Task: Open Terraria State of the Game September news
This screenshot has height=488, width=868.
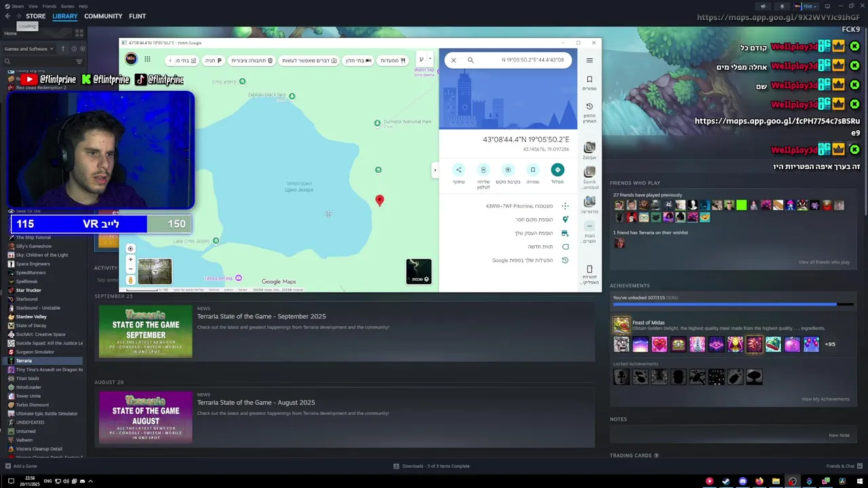Action: click(x=261, y=317)
